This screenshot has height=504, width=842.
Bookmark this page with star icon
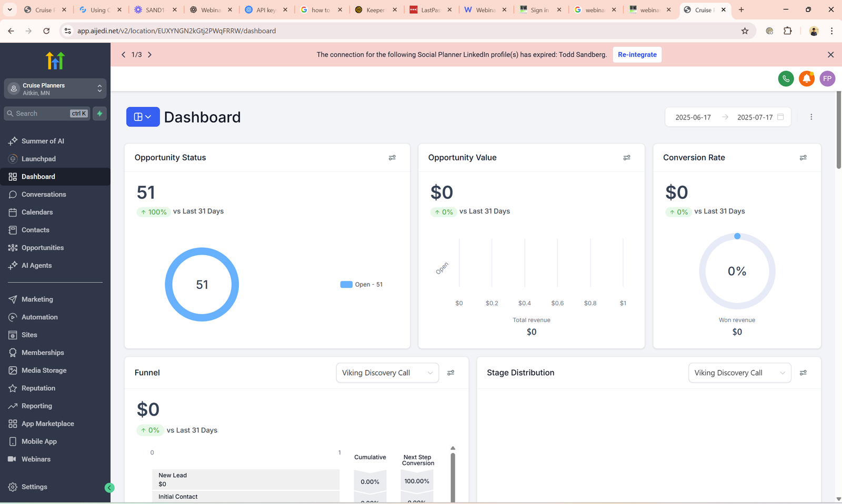(745, 31)
